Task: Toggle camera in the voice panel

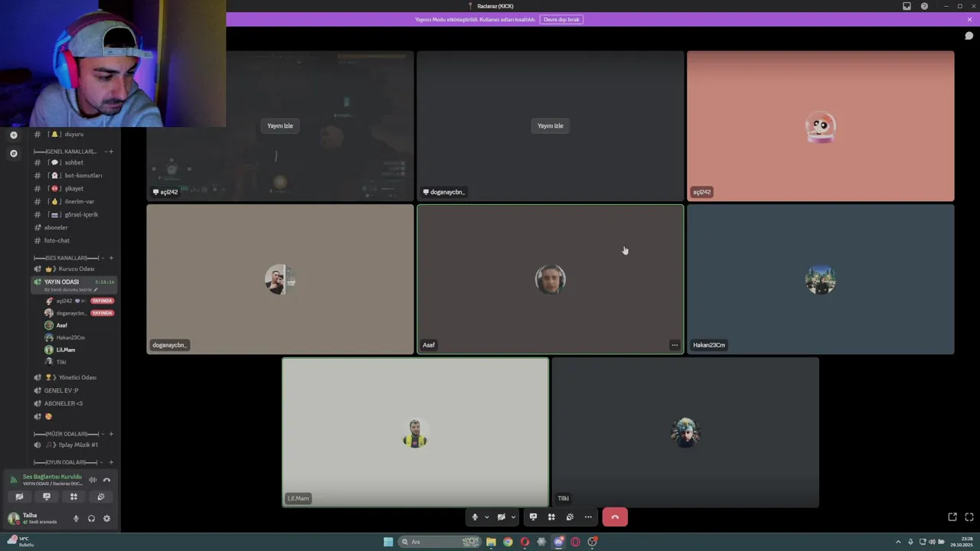Action: [19, 497]
